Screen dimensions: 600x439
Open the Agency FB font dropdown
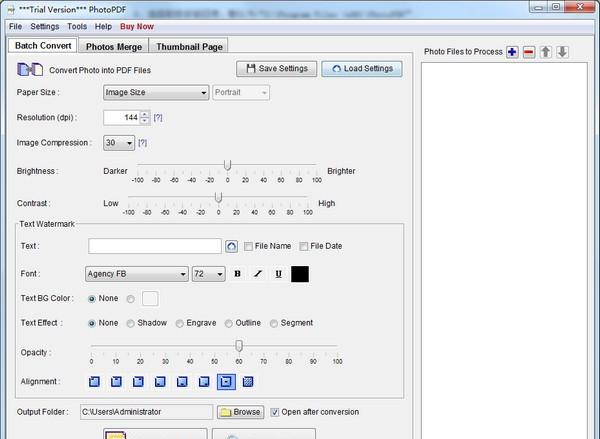(x=137, y=274)
